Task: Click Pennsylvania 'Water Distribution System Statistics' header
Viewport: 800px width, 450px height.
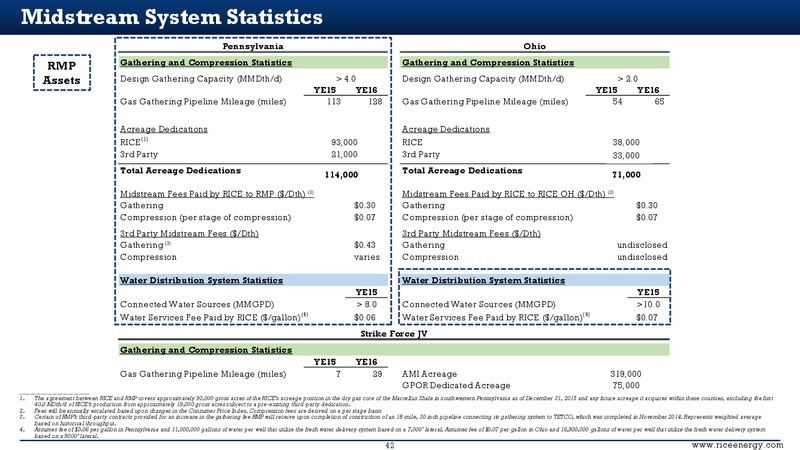Action: [254, 280]
